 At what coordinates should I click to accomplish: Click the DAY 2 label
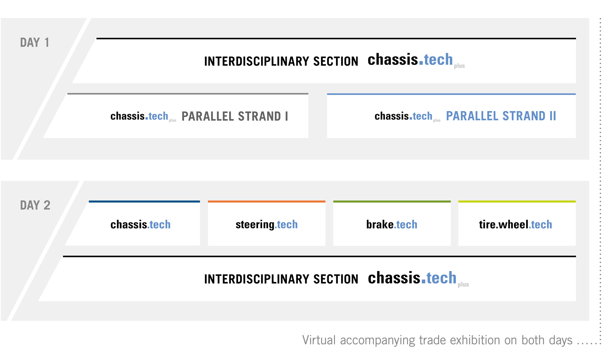coord(35,205)
